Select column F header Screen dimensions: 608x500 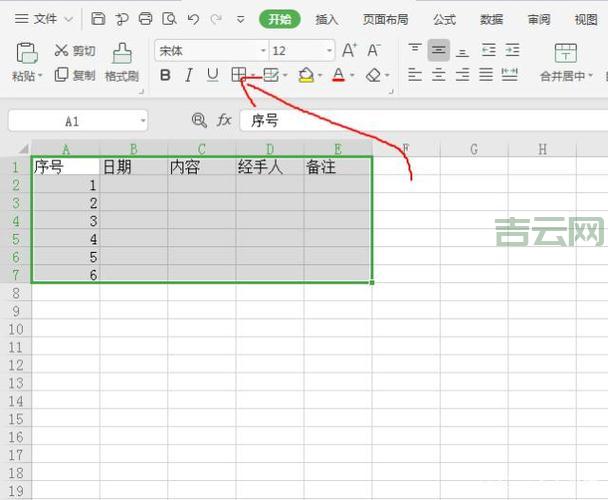pos(406,149)
